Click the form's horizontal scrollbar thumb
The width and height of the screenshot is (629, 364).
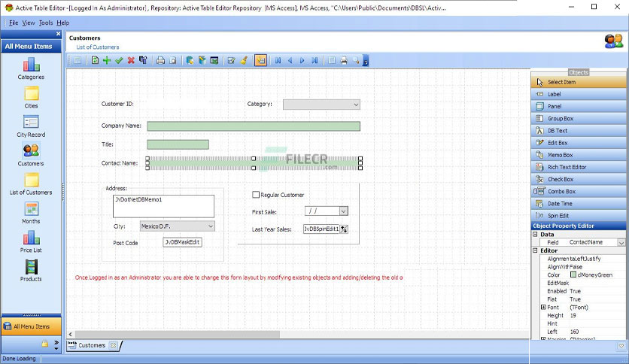tap(178, 334)
